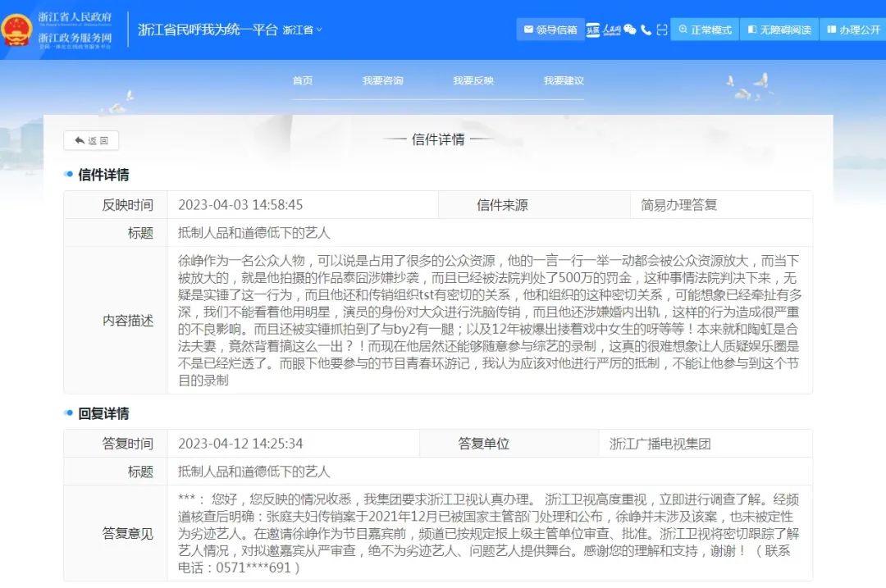Click the telephone icon in header
Image resolution: width=886 pixels, height=588 pixels.
(646, 30)
